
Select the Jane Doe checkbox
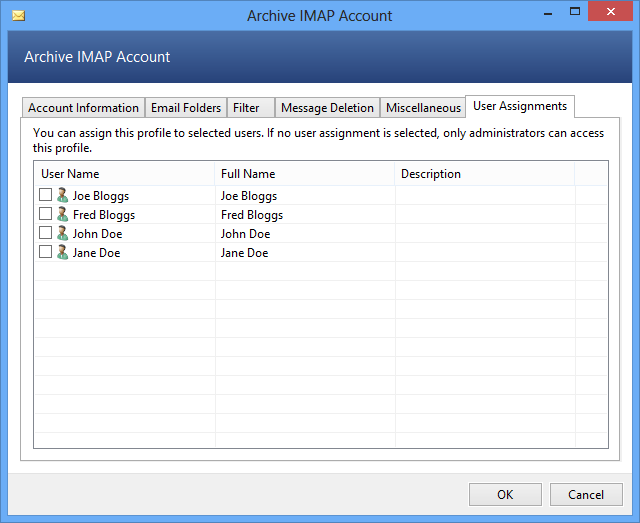[x=45, y=252]
